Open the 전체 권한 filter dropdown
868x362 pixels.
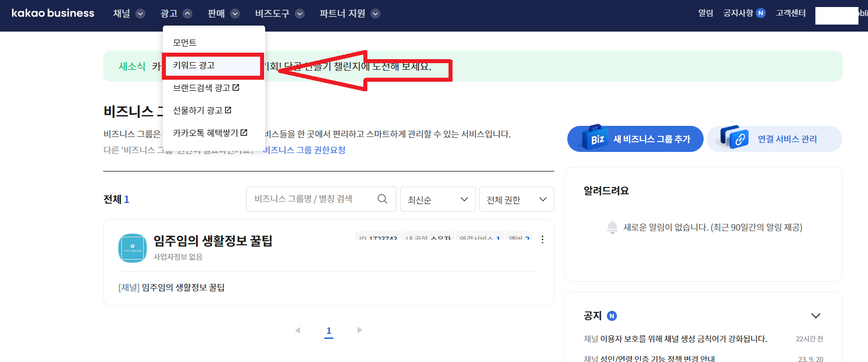517,200
